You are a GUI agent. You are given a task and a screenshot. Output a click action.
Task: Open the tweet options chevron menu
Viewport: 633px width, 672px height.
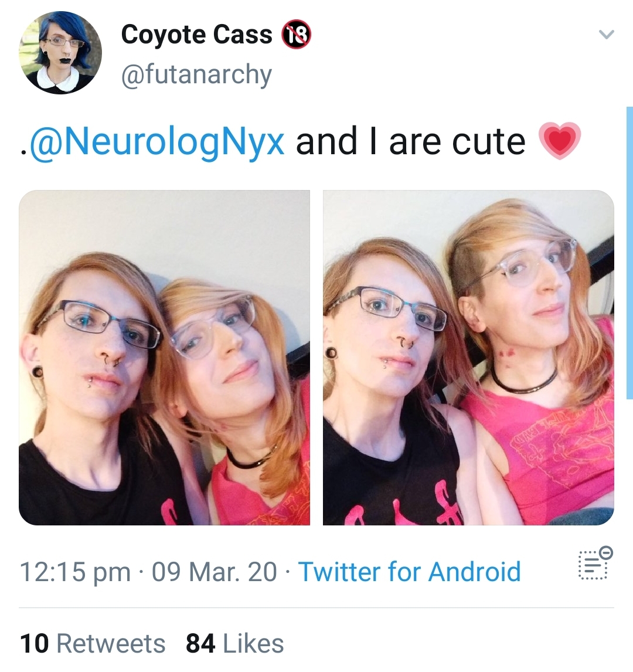click(x=606, y=34)
